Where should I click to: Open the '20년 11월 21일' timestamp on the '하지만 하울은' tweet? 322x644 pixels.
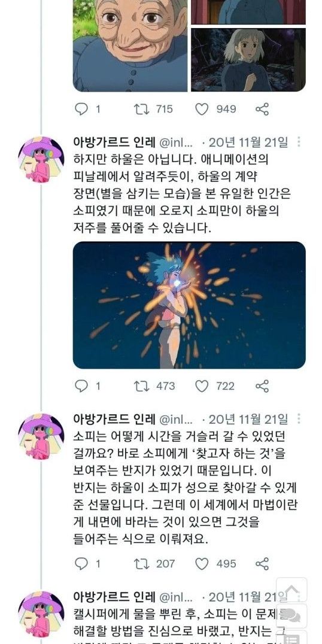(x=248, y=142)
